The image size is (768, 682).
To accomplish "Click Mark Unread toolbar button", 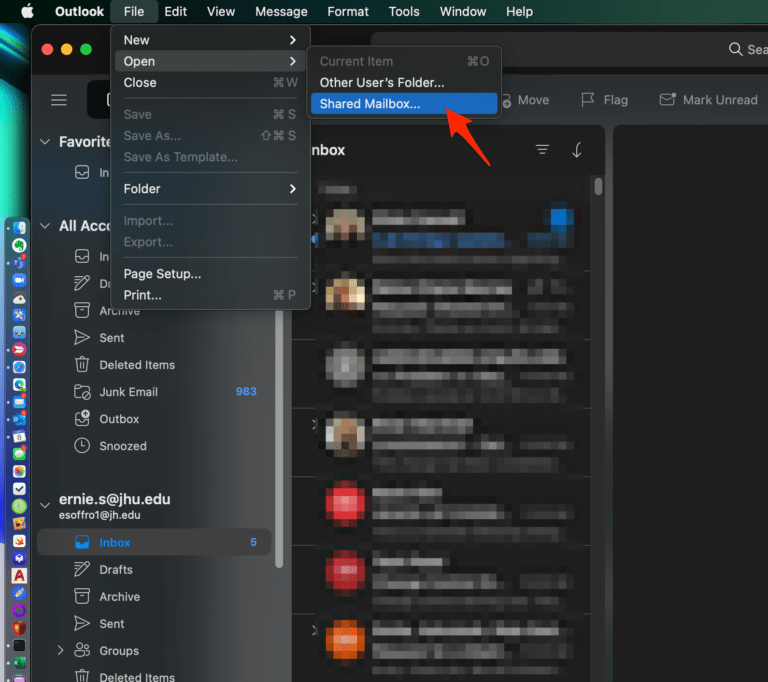I will click(708, 100).
